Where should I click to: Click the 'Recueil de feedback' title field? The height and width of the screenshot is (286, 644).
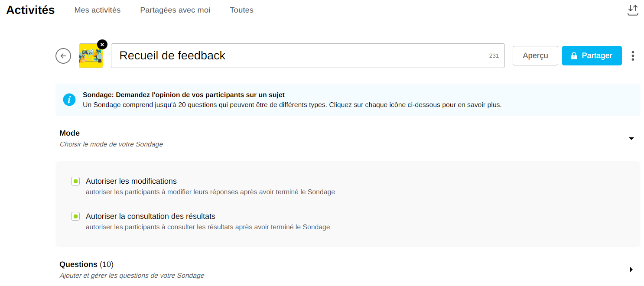[x=299, y=55]
